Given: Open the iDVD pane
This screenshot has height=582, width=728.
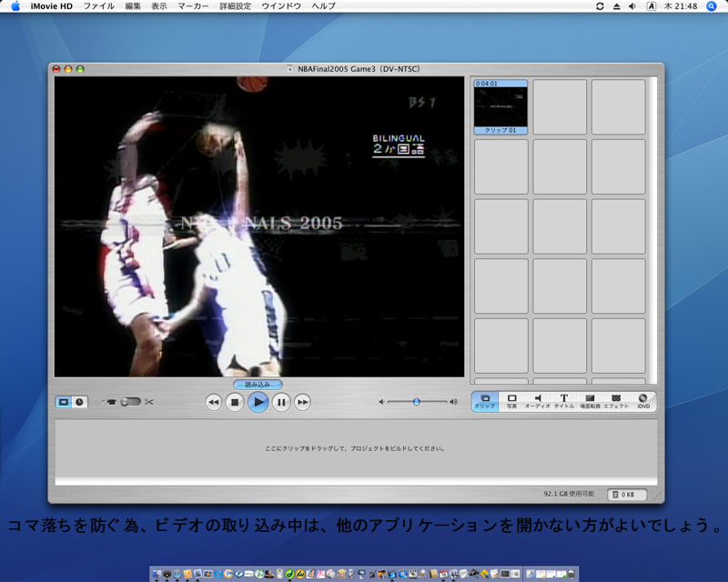Looking at the screenshot, I should [x=642, y=401].
